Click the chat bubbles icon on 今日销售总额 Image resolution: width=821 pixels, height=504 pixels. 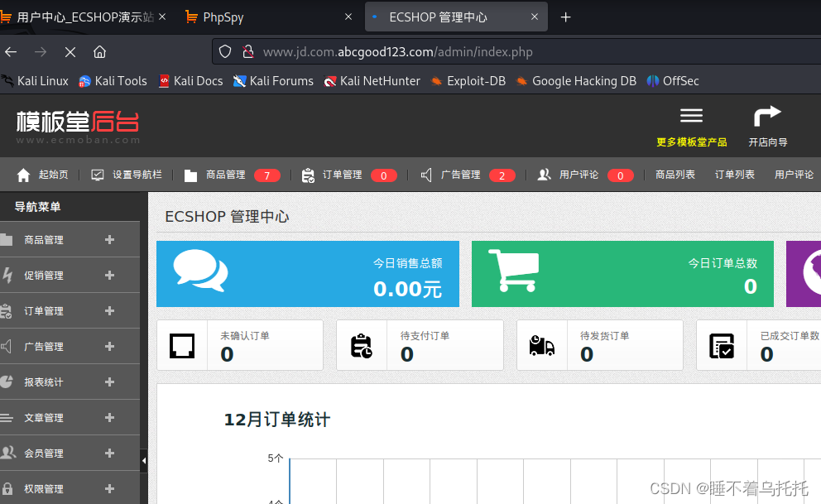[x=200, y=271]
